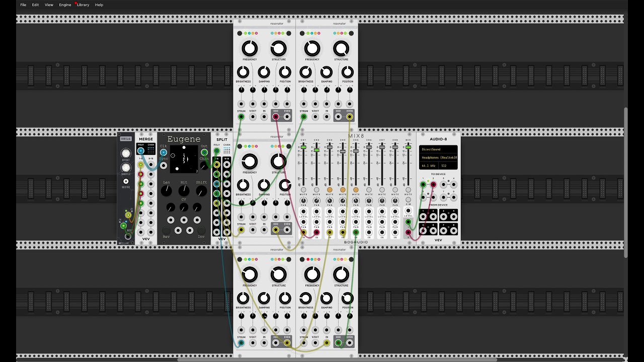Toggle the CH1 Mute button on MIX8
The height and width of the screenshot is (362, 644).
coord(303,190)
